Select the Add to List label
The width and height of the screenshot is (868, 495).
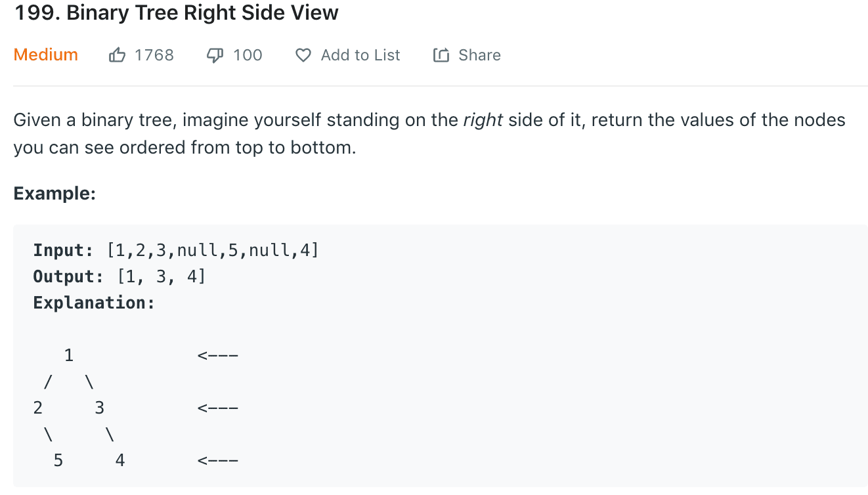[x=360, y=55]
